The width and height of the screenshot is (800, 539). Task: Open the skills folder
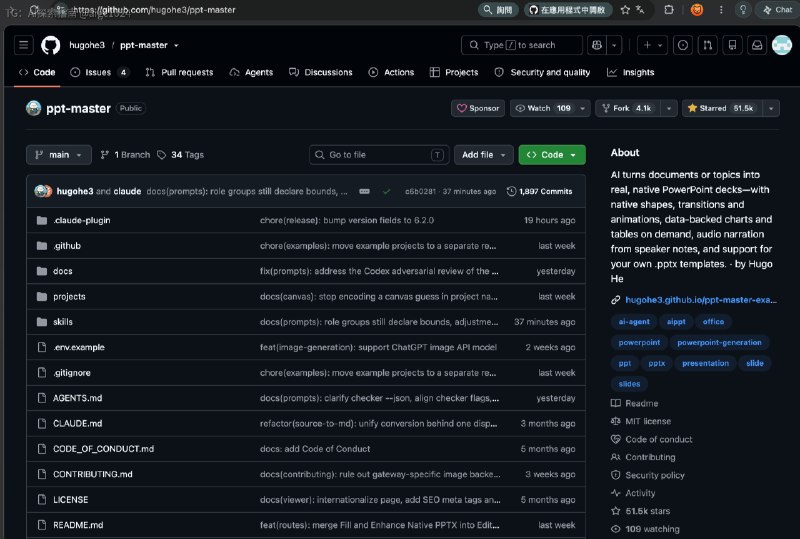tap(63, 322)
